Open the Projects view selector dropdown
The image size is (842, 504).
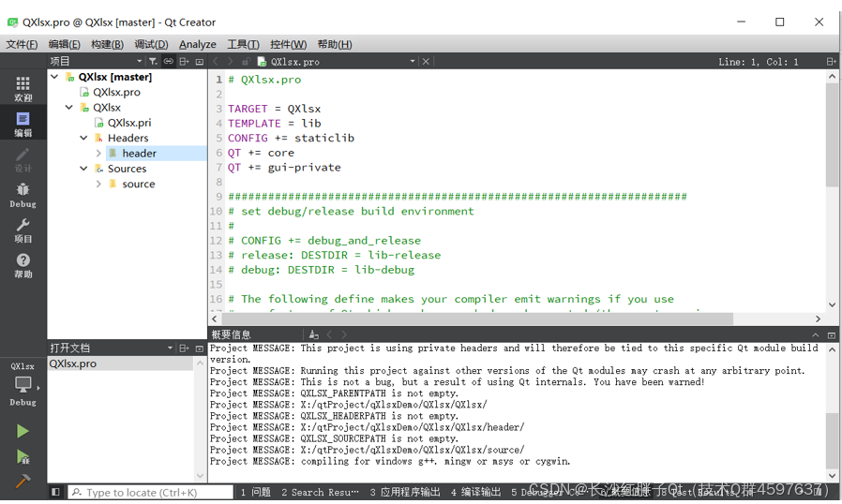(x=139, y=61)
